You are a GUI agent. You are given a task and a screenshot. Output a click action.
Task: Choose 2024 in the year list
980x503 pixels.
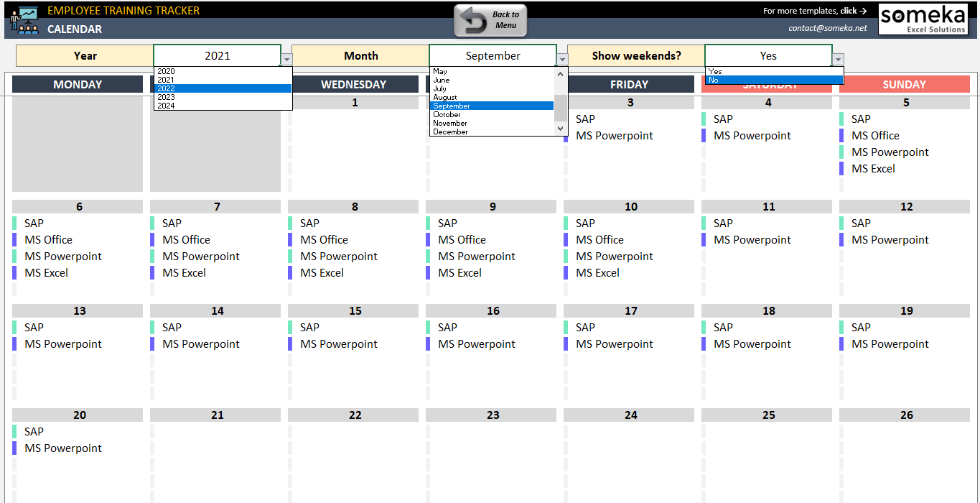[223, 106]
